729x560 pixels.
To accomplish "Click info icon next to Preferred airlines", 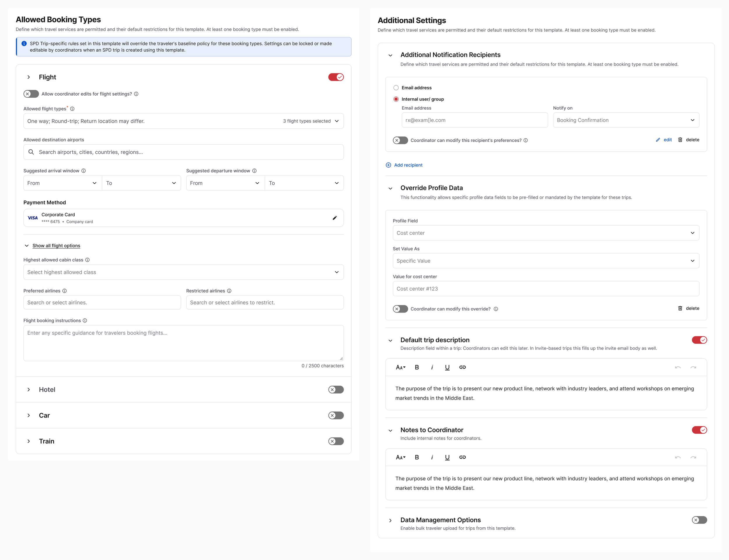I will (x=64, y=291).
